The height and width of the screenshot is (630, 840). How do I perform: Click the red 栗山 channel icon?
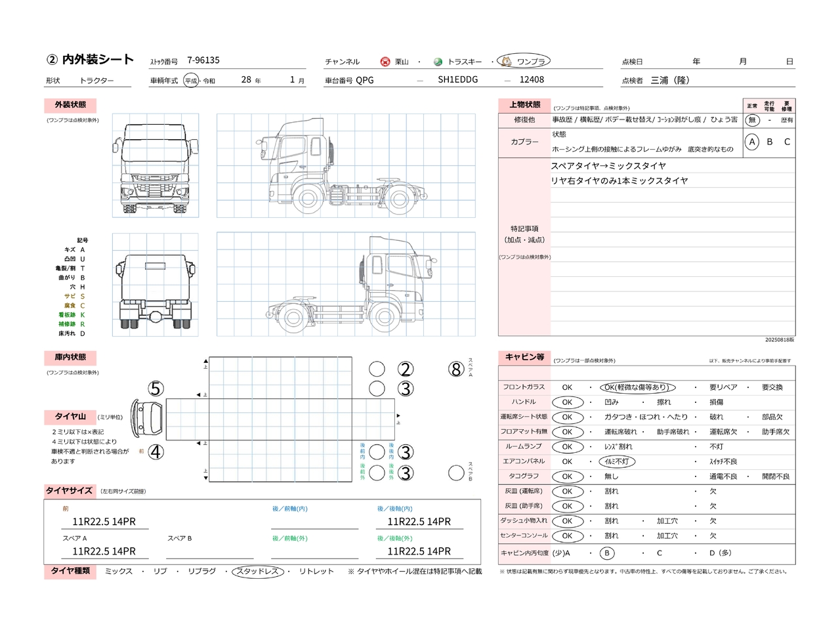click(385, 62)
